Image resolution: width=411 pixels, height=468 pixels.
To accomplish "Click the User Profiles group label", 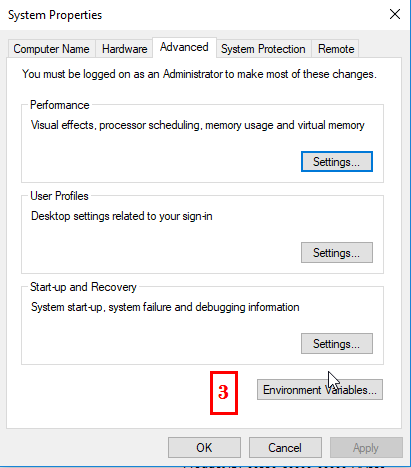I will [59, 196].
